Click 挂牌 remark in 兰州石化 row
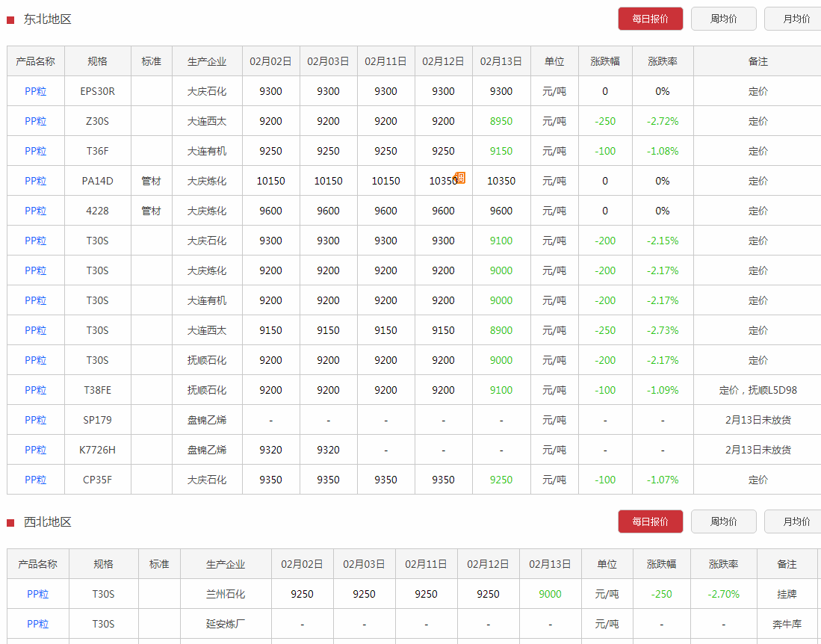The width and height of the screenshot is (821, 644). tap(787, 594)
